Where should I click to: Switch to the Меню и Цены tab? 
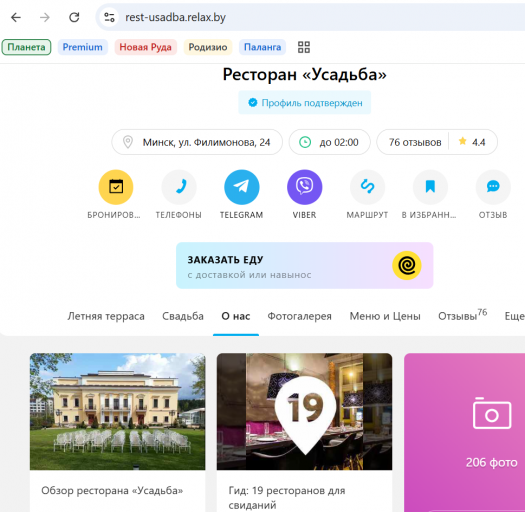pyautogui.click(x=385, y=316)
